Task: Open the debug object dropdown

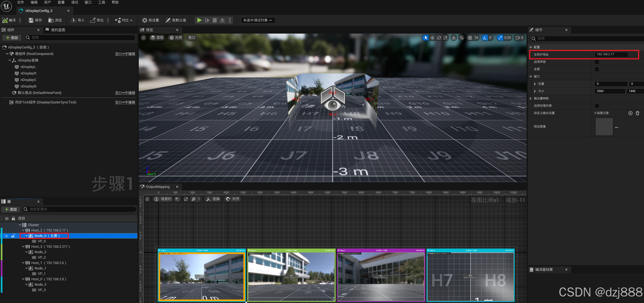Action: [257, 20]
